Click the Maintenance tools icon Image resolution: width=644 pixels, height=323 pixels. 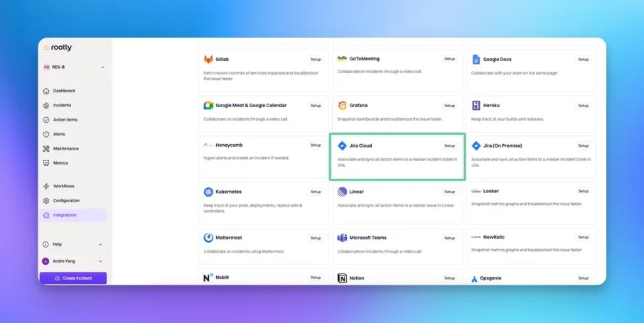(x=46, y=148)
